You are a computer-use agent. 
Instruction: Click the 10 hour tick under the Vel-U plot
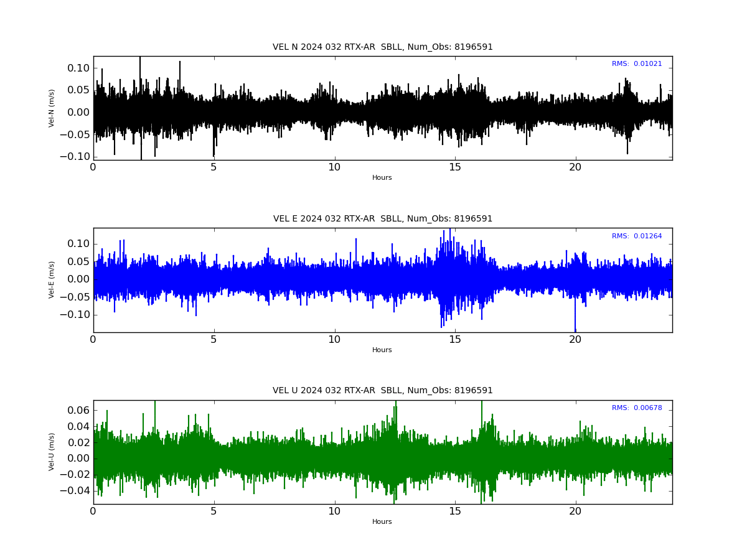(334, 511)
